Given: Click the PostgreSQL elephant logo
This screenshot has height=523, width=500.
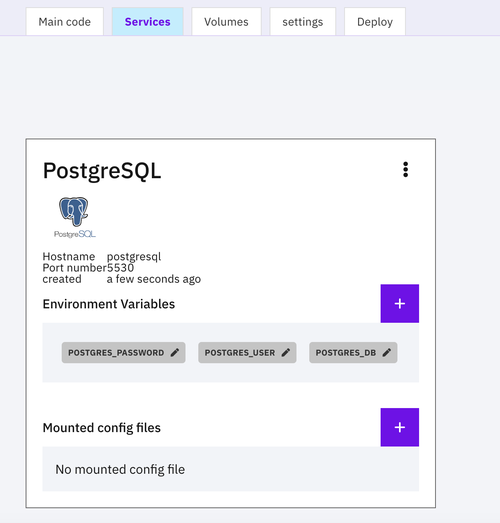Looking at the screenshot, I should click(x=74, y=217).
